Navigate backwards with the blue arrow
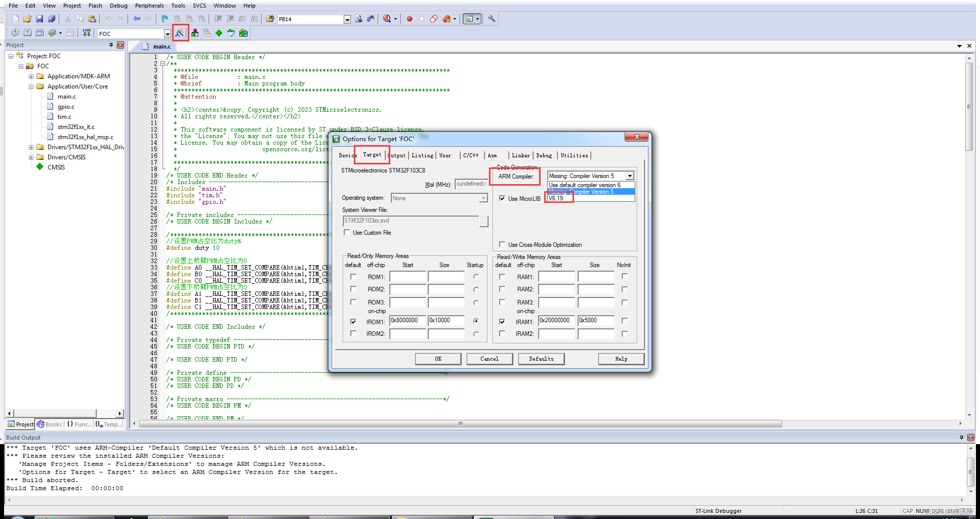This screenshot has height=519, width=980. click(x=137, y=19)
